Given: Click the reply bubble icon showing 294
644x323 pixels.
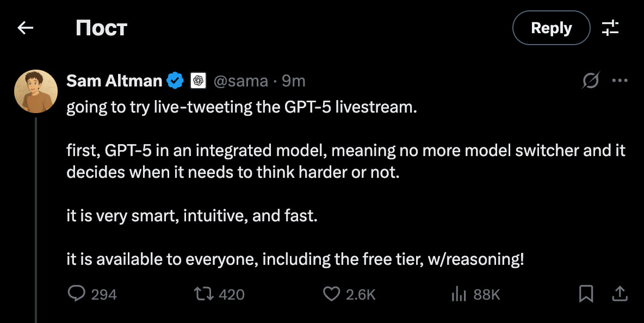Looking at the screenshot, I should (x=76, y=294).
